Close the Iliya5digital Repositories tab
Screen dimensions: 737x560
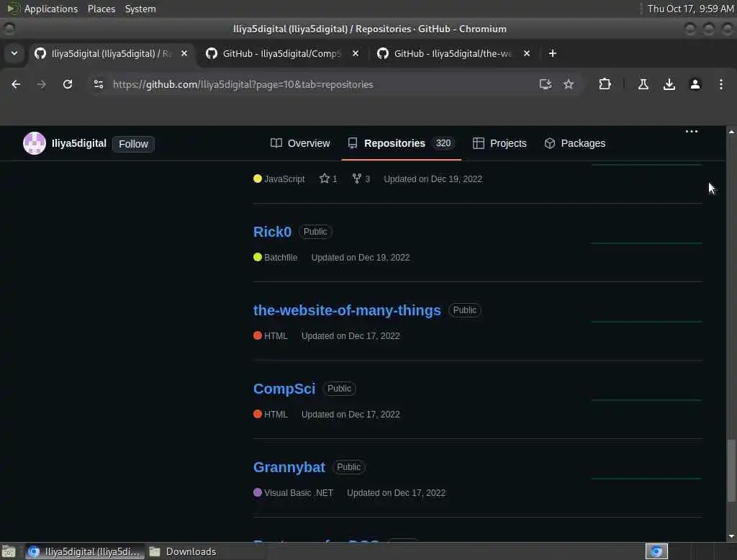pos(184,53)
